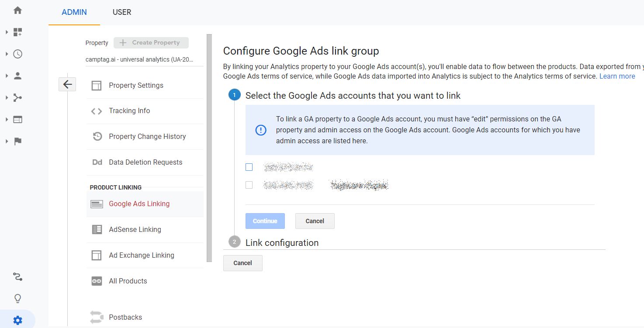
Task: Select the Behavior reports icon
Action: point(17,119)
